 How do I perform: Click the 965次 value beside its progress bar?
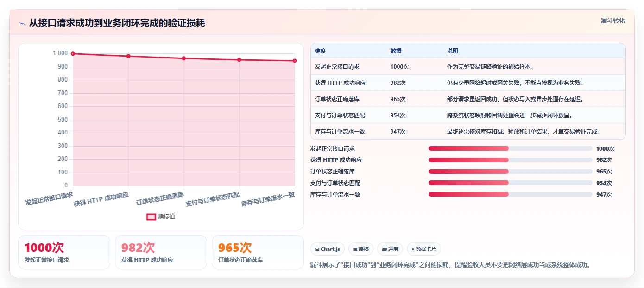pos(604,172)
